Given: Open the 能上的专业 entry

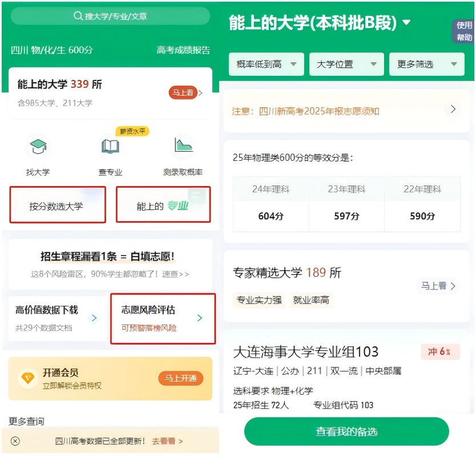Looking at the screenshot, I should point(163,205).
